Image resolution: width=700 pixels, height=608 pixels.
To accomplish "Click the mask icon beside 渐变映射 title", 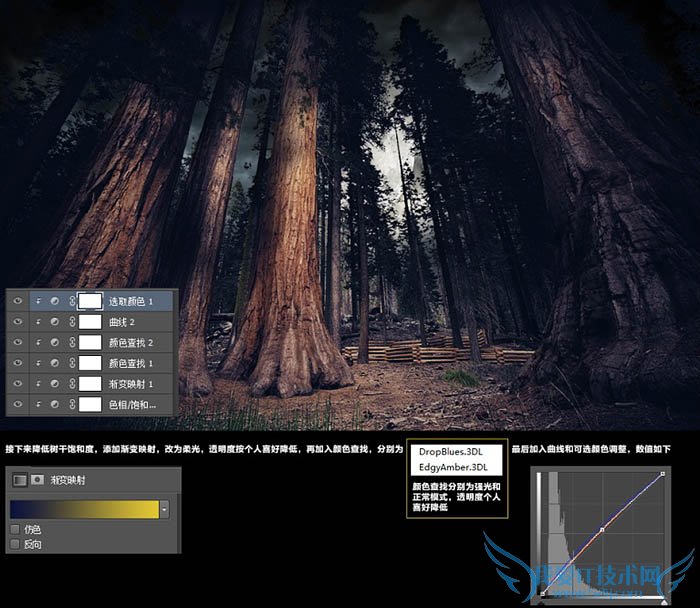I will (x=37, y=479).
